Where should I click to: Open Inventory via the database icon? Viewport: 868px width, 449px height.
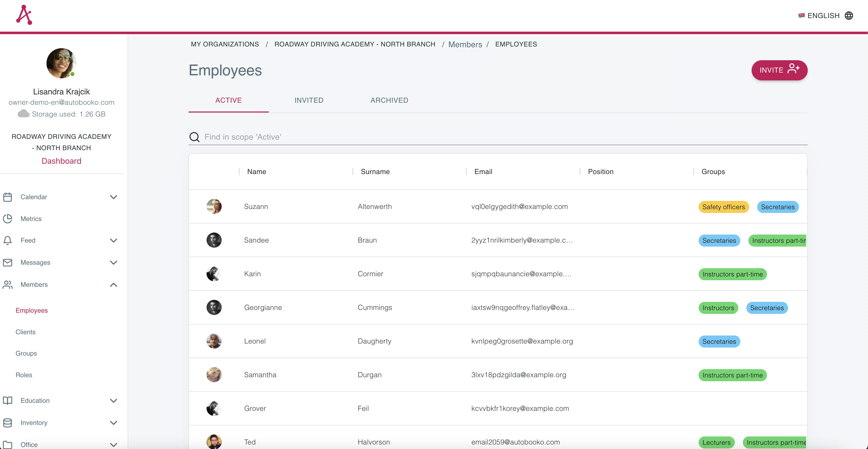tap(8, 422)
